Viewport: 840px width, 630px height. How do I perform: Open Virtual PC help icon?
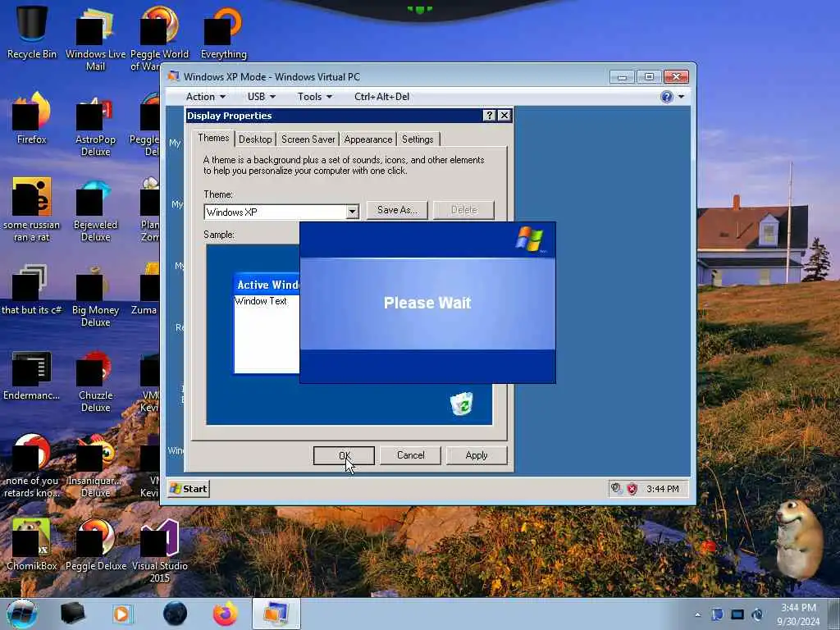(x=666, y=97)
